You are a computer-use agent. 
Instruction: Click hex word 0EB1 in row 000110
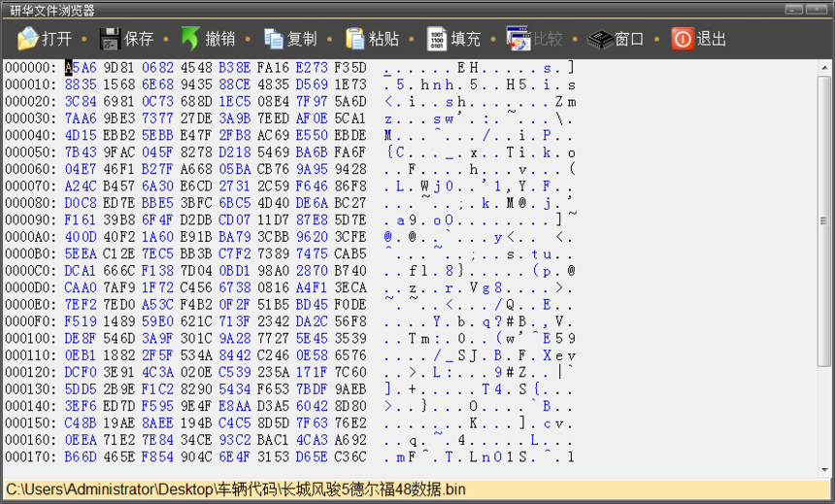click(x=81, y=355)
